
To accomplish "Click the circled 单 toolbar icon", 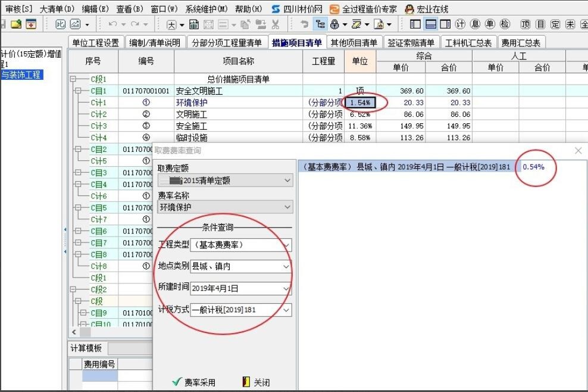I will click(x=490, y=24).
